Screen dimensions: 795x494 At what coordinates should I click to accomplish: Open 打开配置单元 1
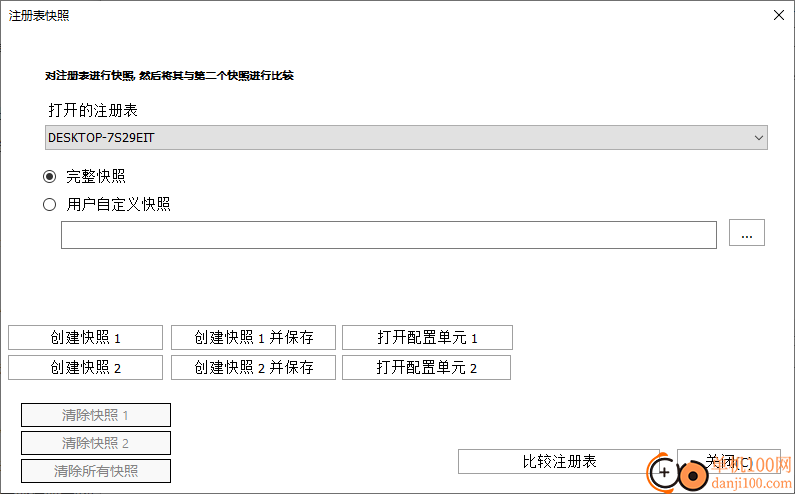(427, 337)
